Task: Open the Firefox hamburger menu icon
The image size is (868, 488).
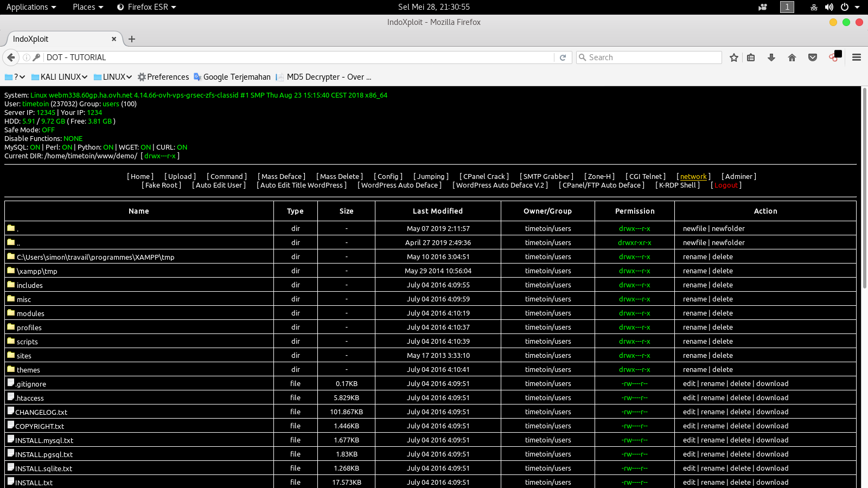Action: click(x=857, y=57)
